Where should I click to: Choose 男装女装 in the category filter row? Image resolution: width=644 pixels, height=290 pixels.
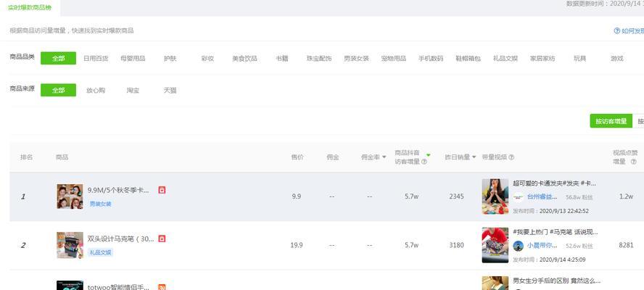[x=357, y=58]
